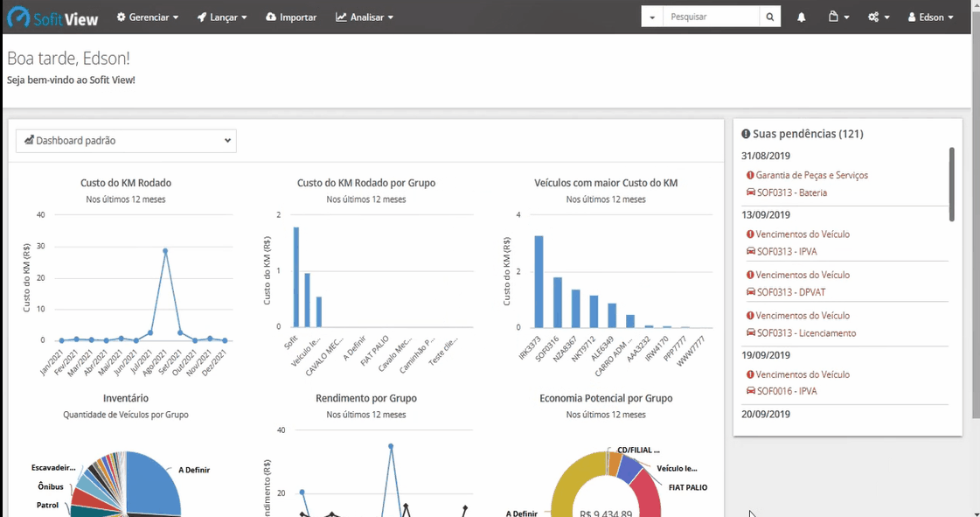
Task: Click the Sofit bar in Custo do KM Rodado por Grupo
Action: click(296, 277)
